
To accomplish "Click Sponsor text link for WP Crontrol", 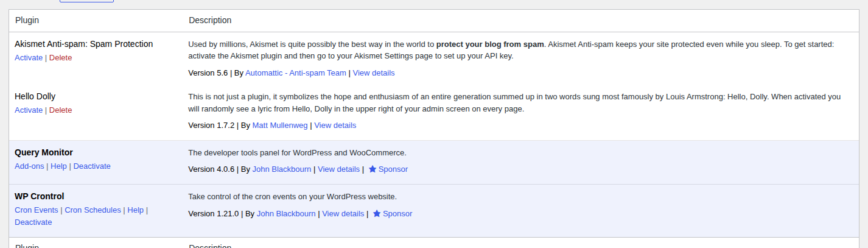I will [x=397, y=214].
